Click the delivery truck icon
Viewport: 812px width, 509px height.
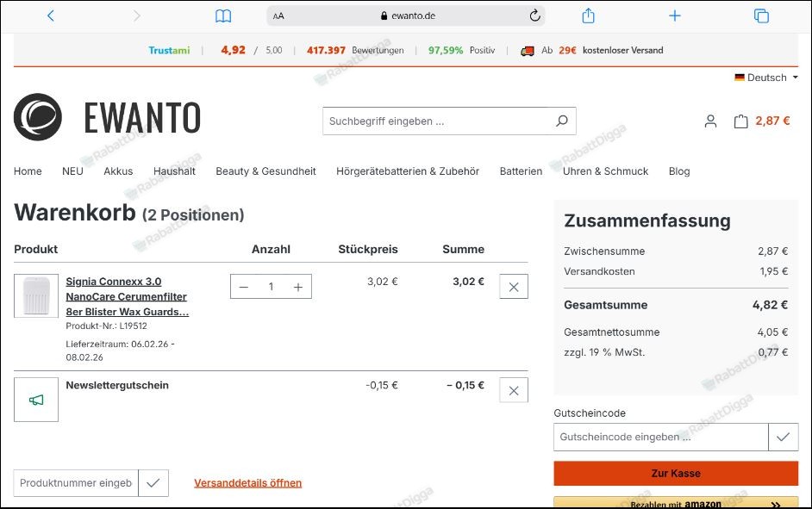point(528,51)
